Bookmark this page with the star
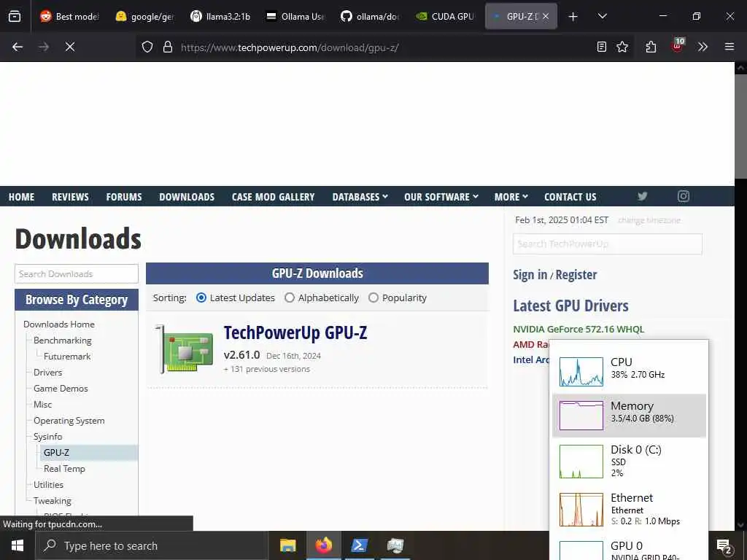 622,47
